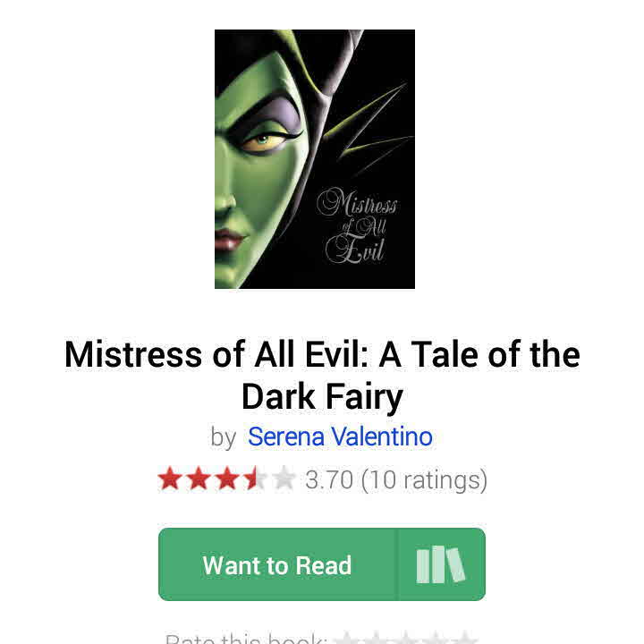This screenshot has height=644, width=644.
Task: Open the shelves icon beside Want to Read
Action: [x=441, y=564]
